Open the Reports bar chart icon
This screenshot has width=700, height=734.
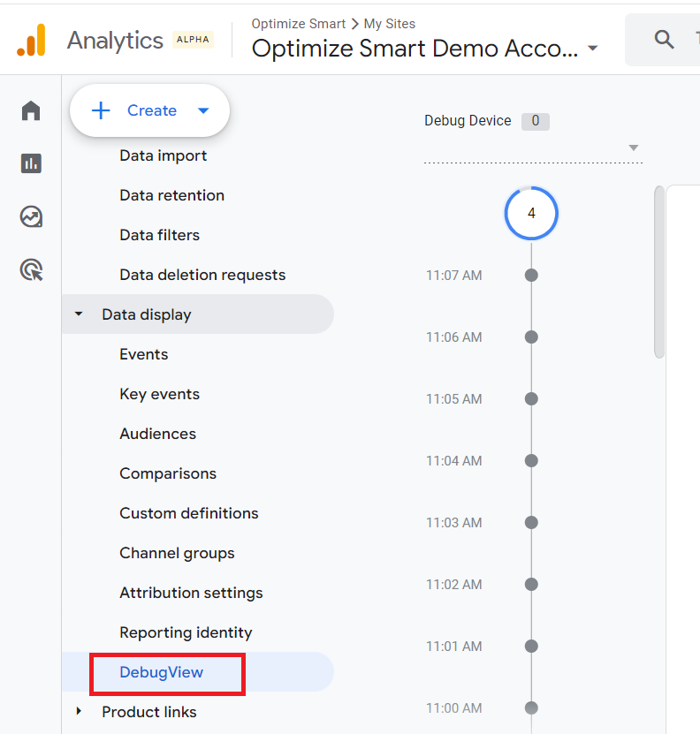point(31,163)
